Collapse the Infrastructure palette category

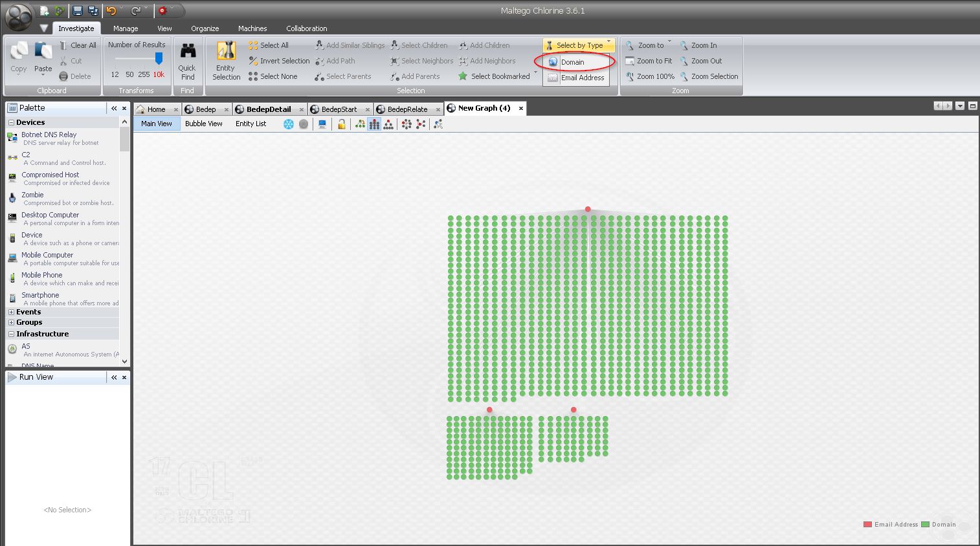11,334
